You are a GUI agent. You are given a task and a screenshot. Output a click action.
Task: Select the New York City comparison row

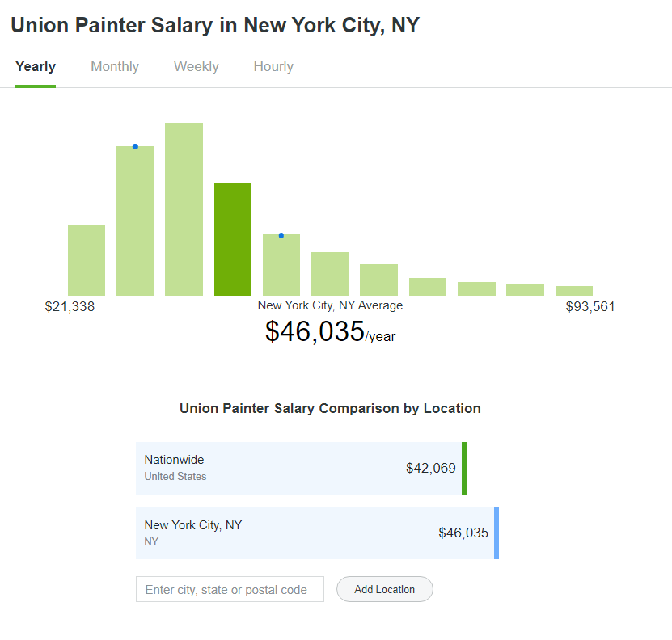pos(317,533)
